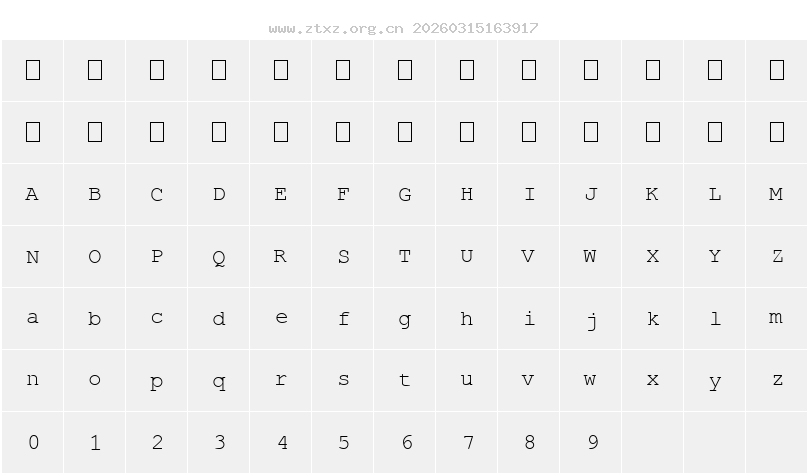The image size is (808, 476).
Task: Pick the digit 6 character cell
Action: 405,443
